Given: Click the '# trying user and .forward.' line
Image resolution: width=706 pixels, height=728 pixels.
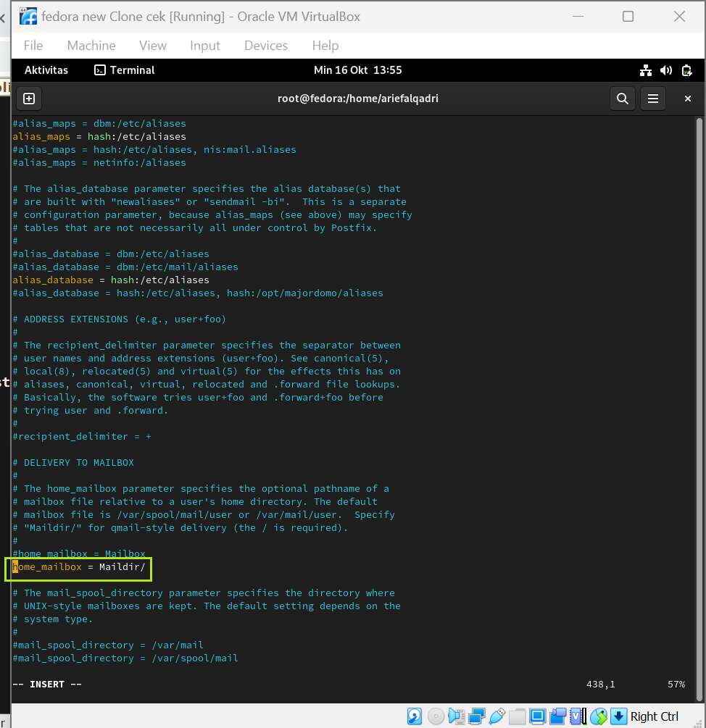Looking at the screenshot, I should pos(91,411).
